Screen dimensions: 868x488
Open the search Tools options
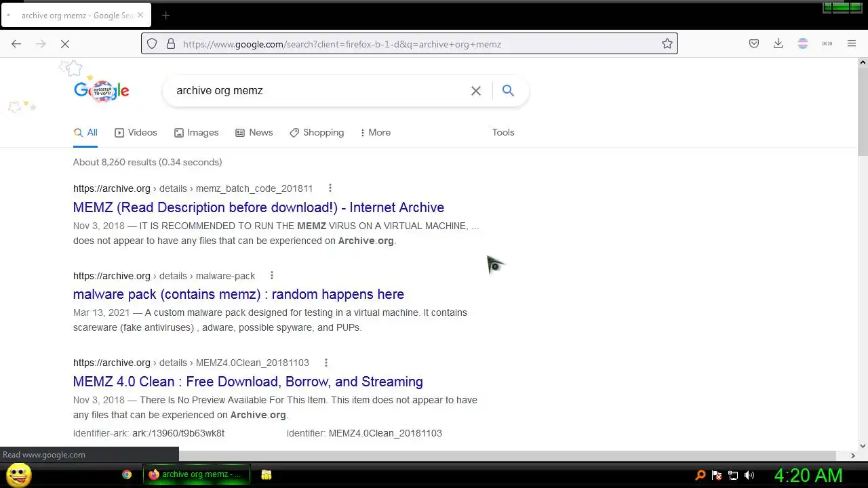(503, 133)
